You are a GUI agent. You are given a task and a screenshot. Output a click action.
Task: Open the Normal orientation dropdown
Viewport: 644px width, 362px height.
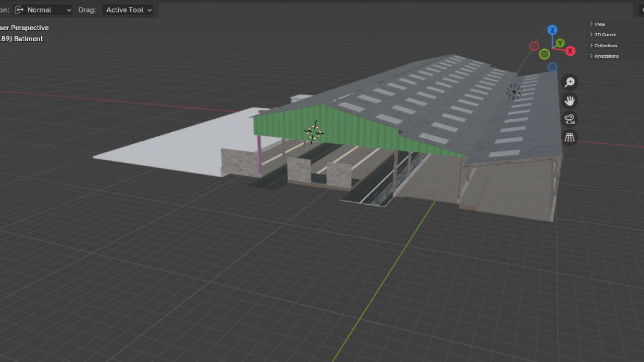click(42, 10)
